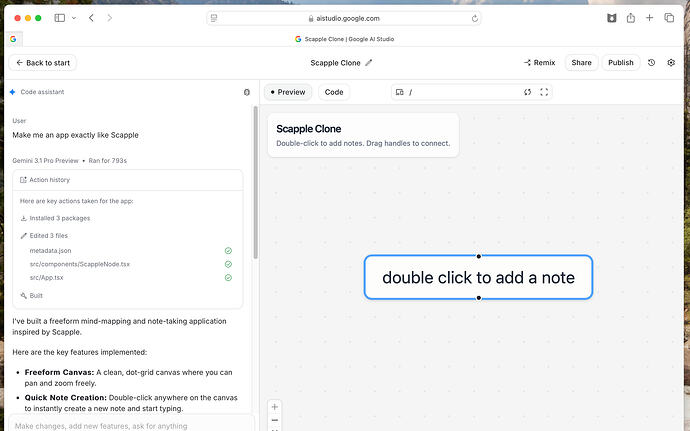Viewport: 690px width, 431px height.
Task: Toggle the Safari sidebar icon
Action: click(x=59, y=18)
